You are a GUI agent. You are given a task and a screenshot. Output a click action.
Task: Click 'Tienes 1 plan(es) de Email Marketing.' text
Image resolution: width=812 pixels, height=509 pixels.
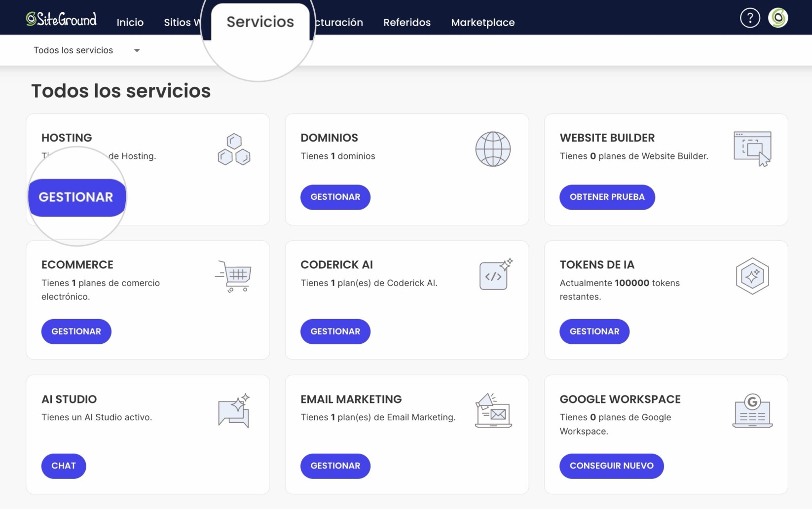point(378,417)
